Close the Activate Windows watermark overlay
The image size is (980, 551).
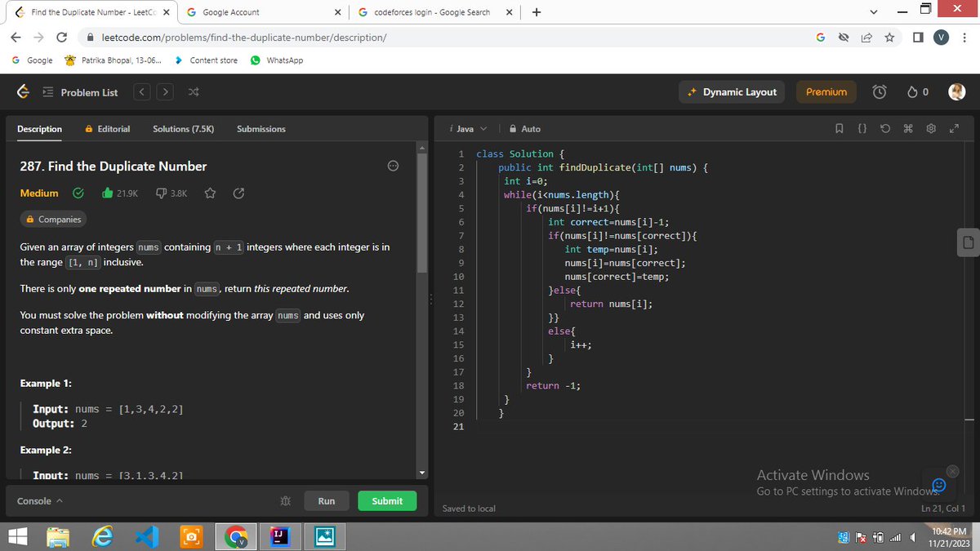point(952,470)
